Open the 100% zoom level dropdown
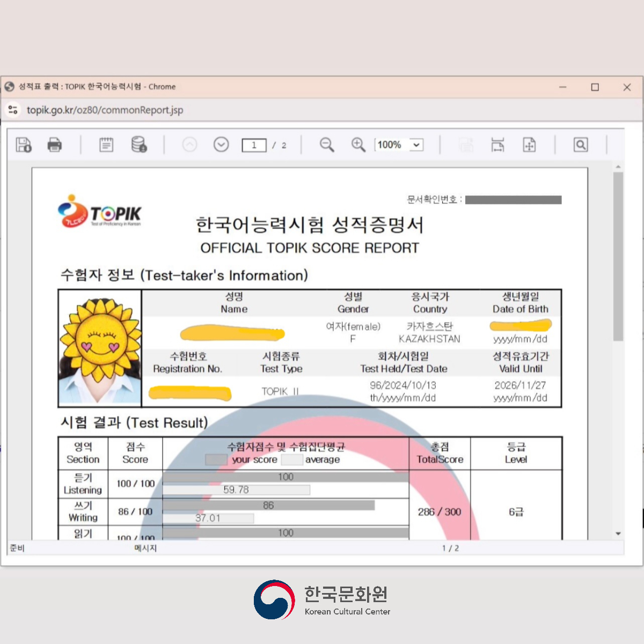The image size is (644, 644). pyautogui.click(x=399, y=145)
